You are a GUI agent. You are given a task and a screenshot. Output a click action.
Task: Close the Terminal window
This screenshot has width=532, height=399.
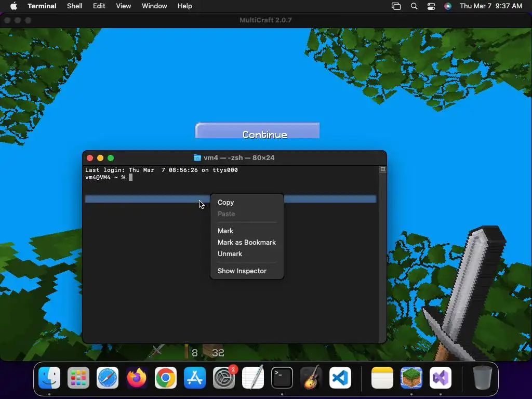(90, 158)
